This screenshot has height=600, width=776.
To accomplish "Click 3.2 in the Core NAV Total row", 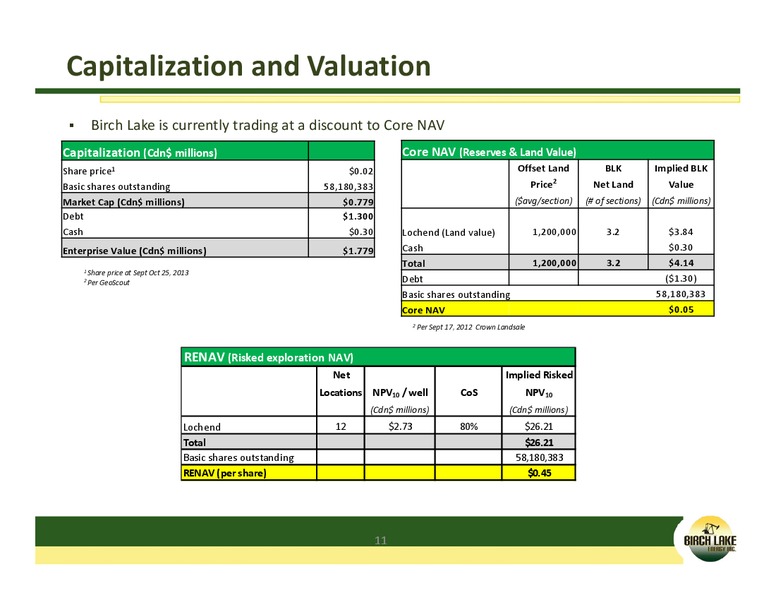I will [x=613, y=263].
